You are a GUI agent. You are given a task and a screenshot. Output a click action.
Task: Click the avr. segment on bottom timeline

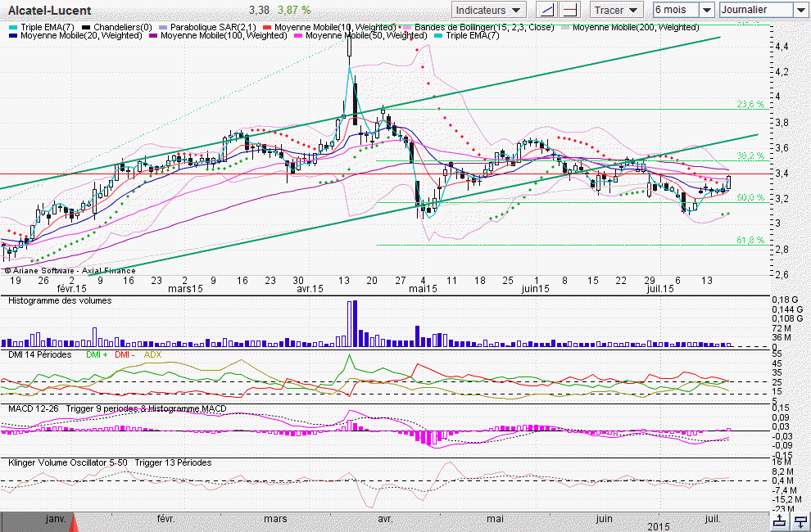(x=385, y=519)
